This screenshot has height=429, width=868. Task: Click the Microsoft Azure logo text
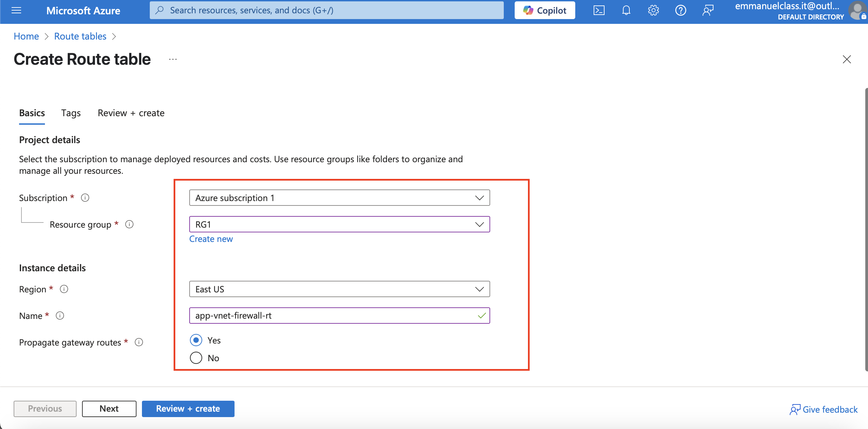click(x=83, y=11)
